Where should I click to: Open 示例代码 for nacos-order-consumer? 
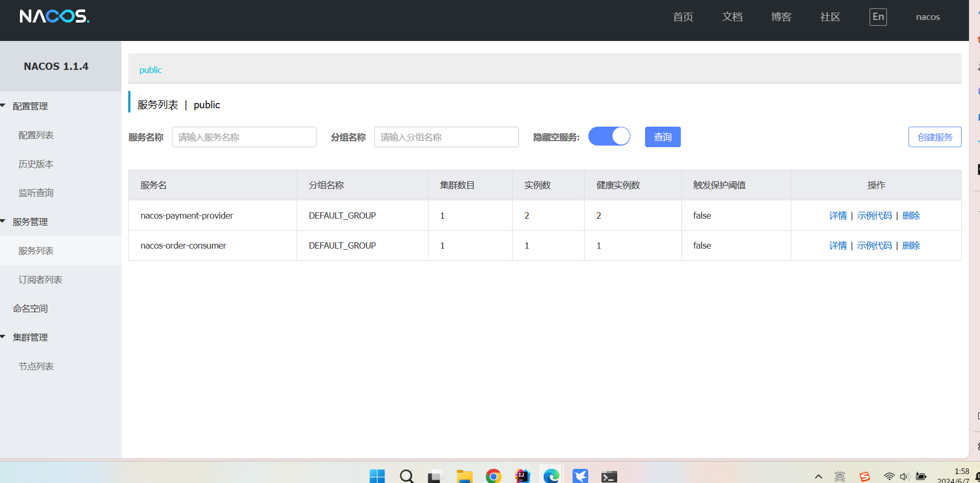tap(874, 245)
